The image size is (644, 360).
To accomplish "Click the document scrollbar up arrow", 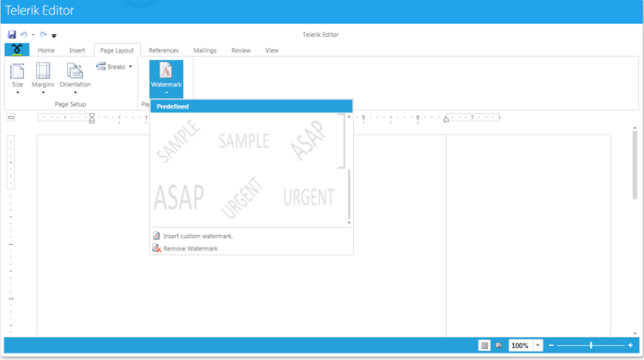I will (634, 128).
